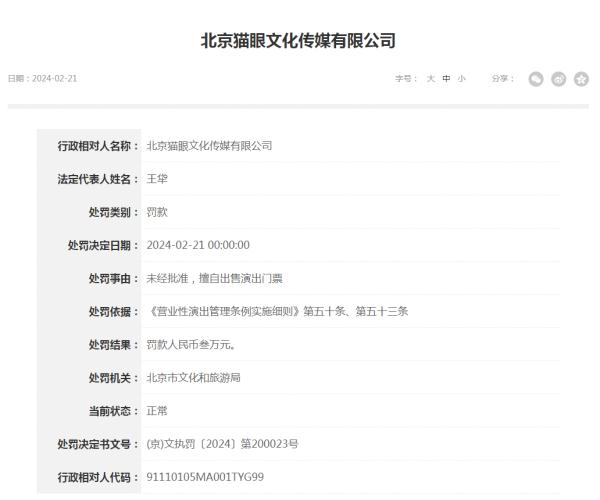Click the 字号 font size label

[x=406, y=78]
